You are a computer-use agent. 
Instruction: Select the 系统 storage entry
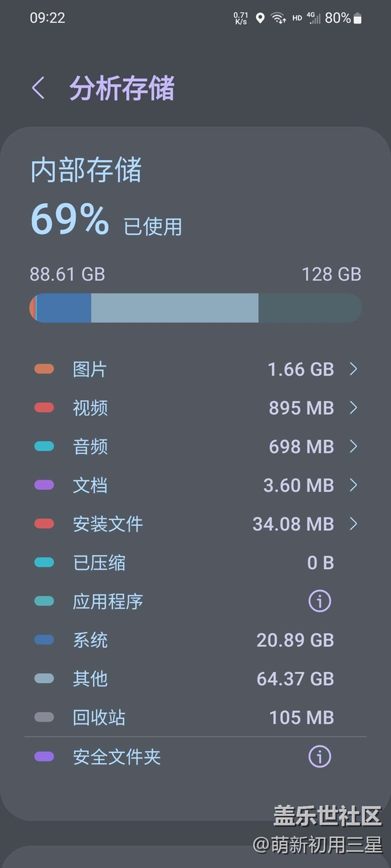[90, 640]
